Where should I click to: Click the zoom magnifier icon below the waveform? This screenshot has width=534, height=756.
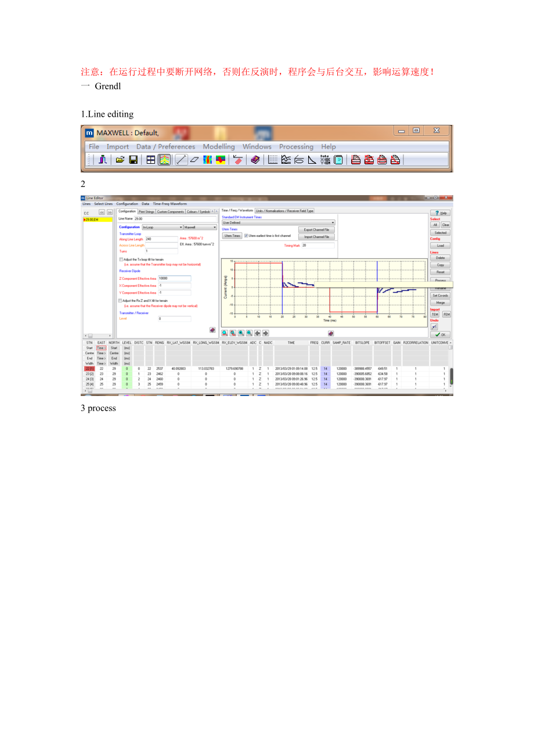pyautogui.click(x=225, y=333)
